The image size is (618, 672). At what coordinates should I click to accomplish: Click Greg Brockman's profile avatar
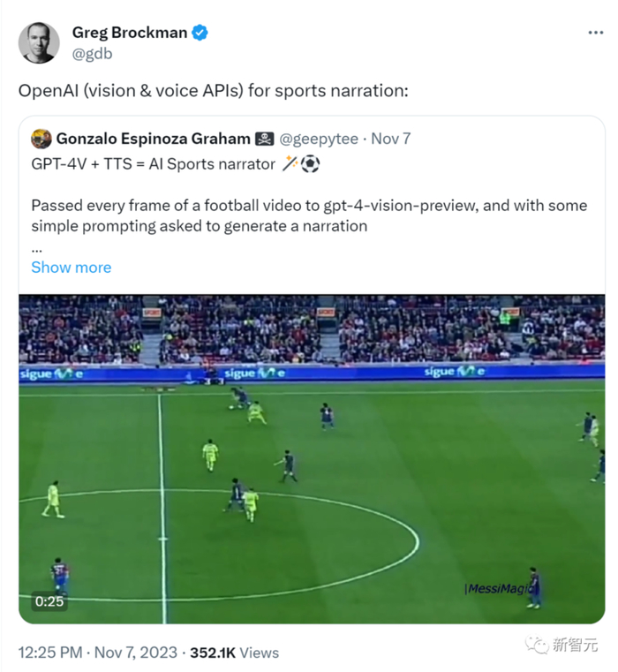click(39, 42)
